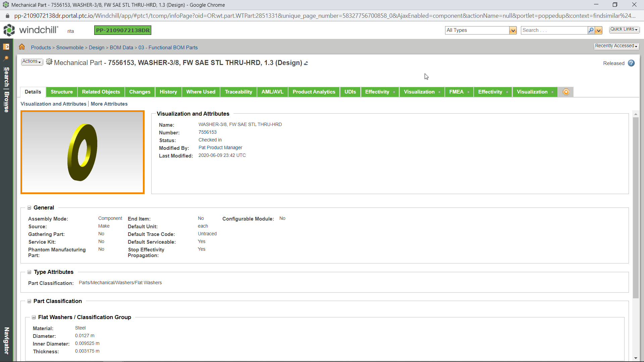Click the small status icon after (Design)
The width and height of the screenshot is (644, 362).
[306, 63]
